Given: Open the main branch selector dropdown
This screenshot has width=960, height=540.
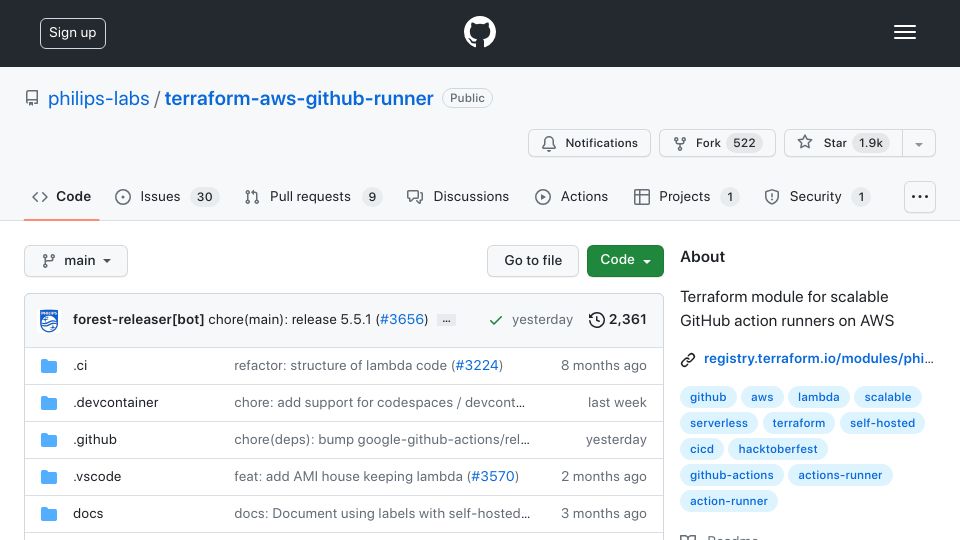Looking at the screenshot, I should point(76,261).
